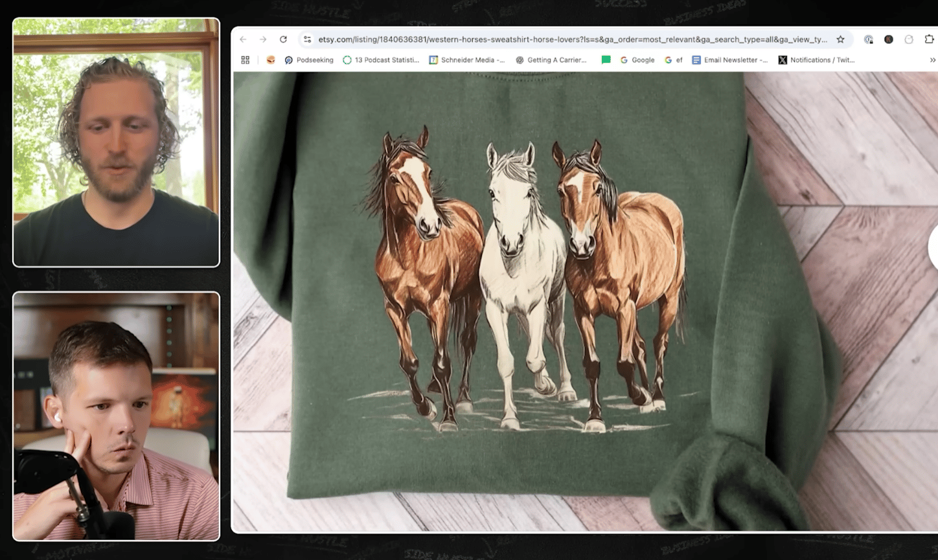Open the Getting A Carrier bookmark

[x=551, y=60]
